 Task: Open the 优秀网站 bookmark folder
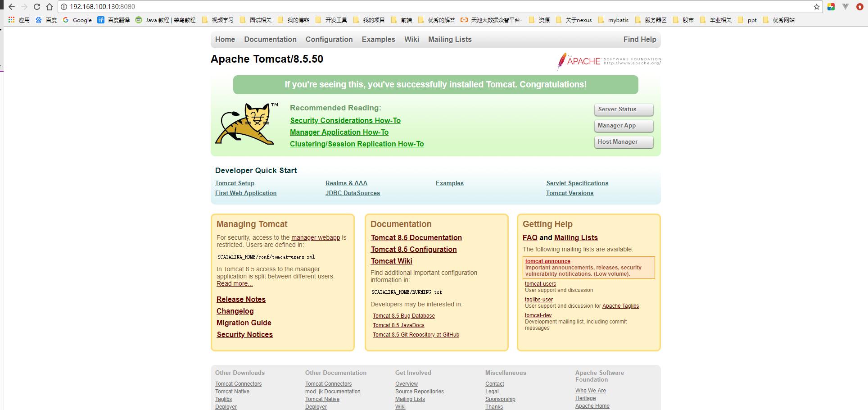tap(779, 20)
